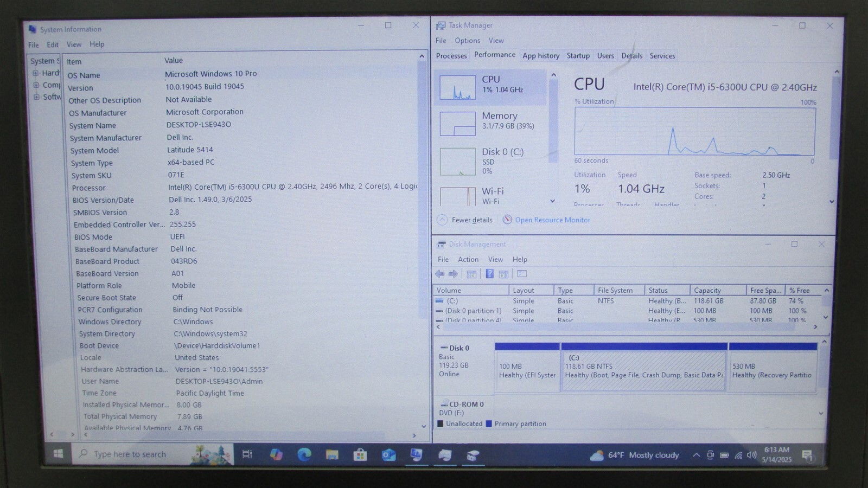Open the 64°F Mostly cloudy weather widget
Image resolution: width=868 pixels, height=488 pixels.
tap(635, 455)
